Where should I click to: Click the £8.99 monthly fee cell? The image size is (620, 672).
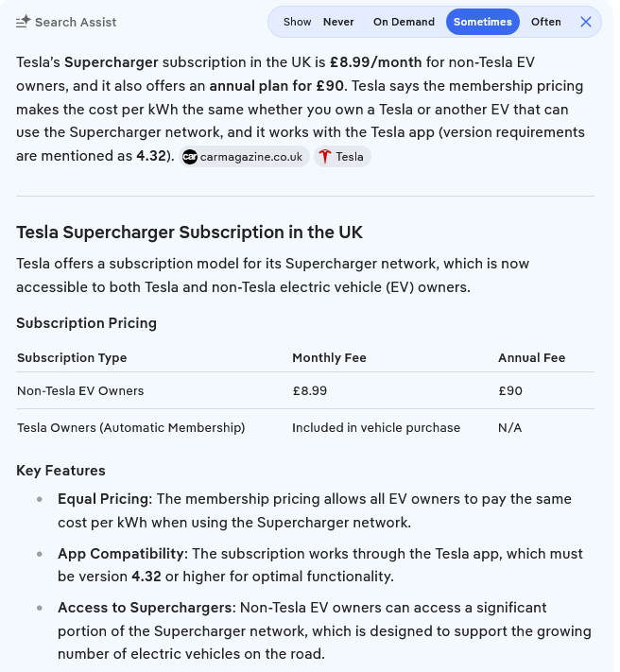click(x=310, y=391)
